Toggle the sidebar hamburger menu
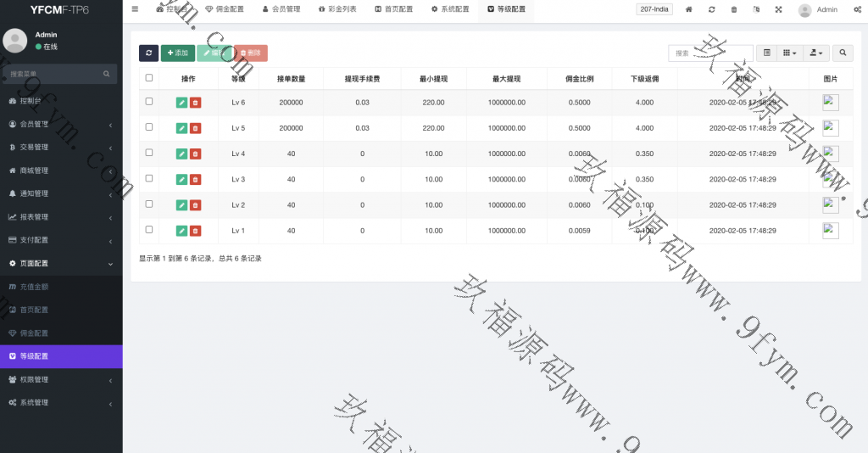 pos(136,9)
